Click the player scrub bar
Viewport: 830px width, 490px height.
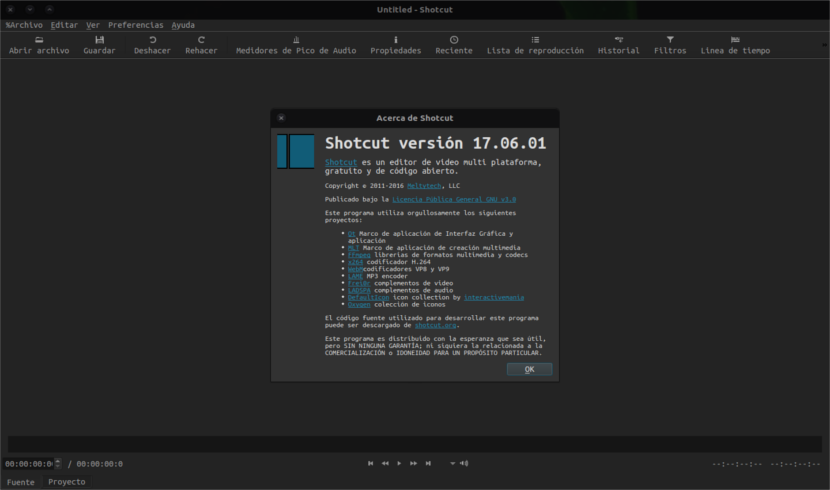(x=414, y=444)
